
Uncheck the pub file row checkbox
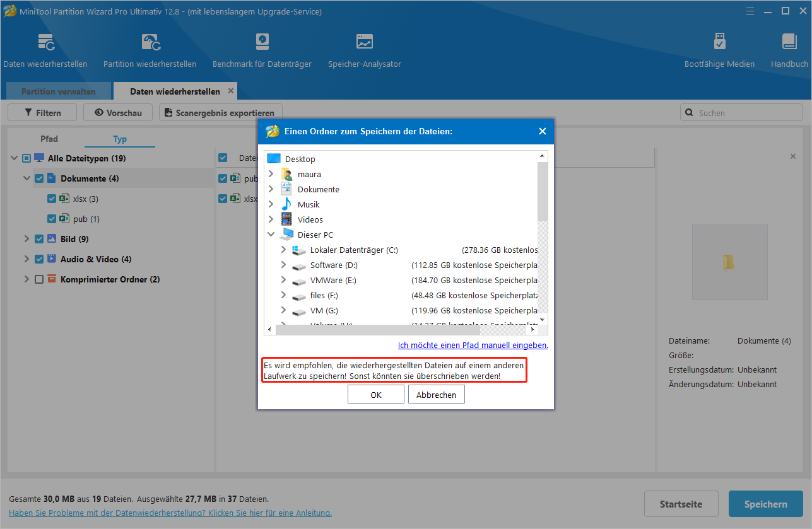[x=223, y=178]
